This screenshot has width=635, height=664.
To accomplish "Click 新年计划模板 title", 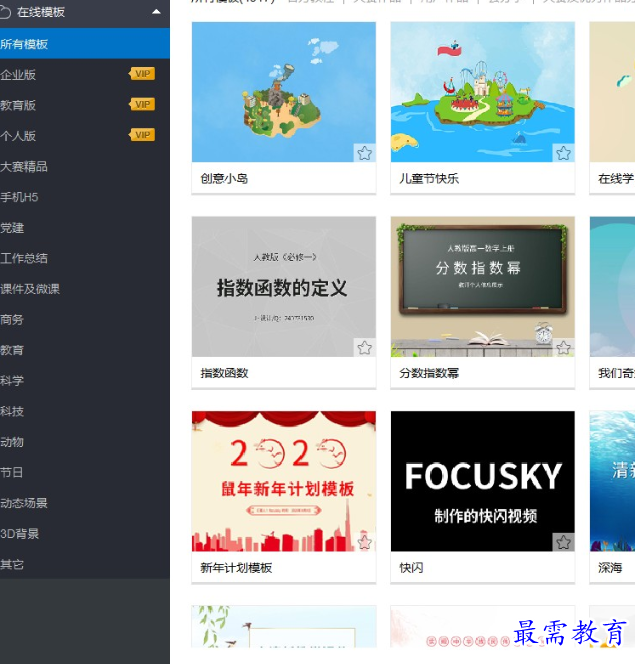I will (236, 568).
